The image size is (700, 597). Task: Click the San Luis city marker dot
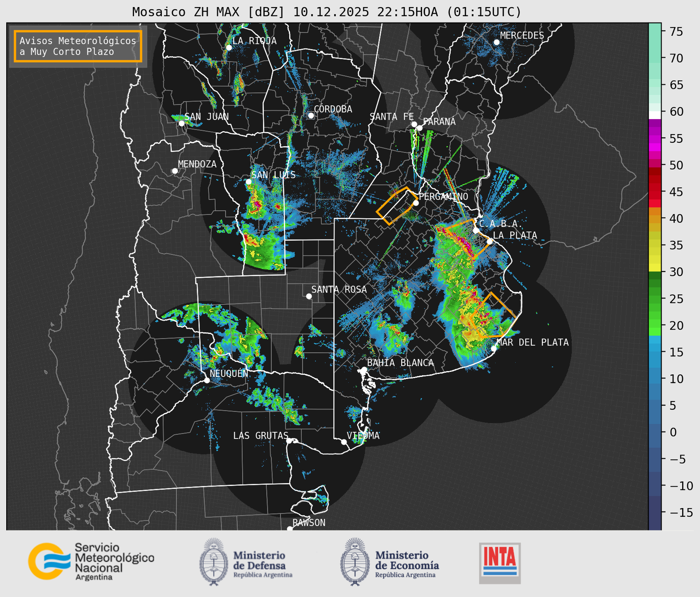coord(248,182)
